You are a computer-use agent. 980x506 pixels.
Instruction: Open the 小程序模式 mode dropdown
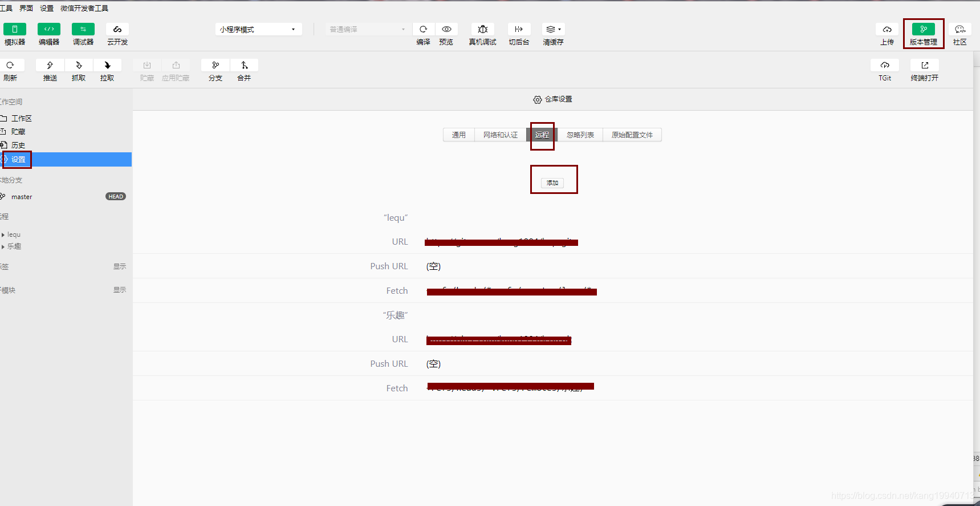[x=259, y=29]
